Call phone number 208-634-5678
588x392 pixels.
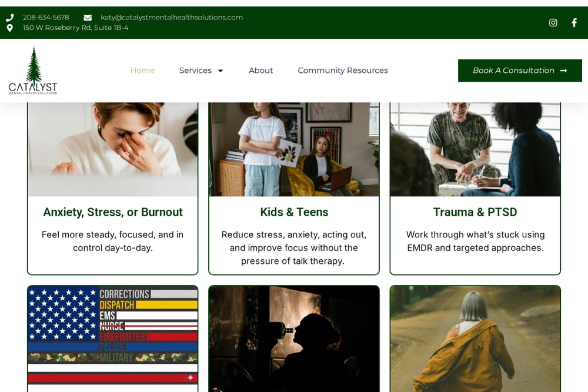click(x=46, y=17)
